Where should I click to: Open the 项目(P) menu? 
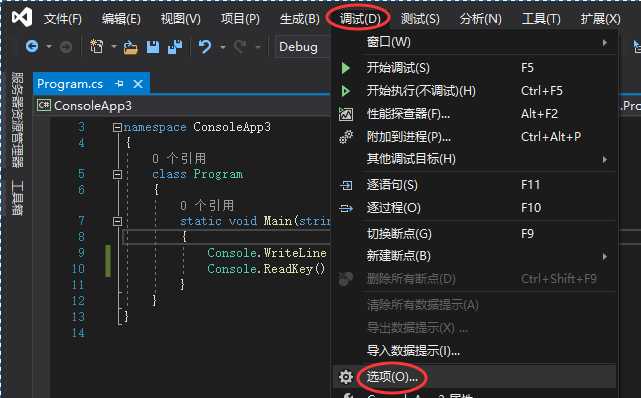click(240, 18)
